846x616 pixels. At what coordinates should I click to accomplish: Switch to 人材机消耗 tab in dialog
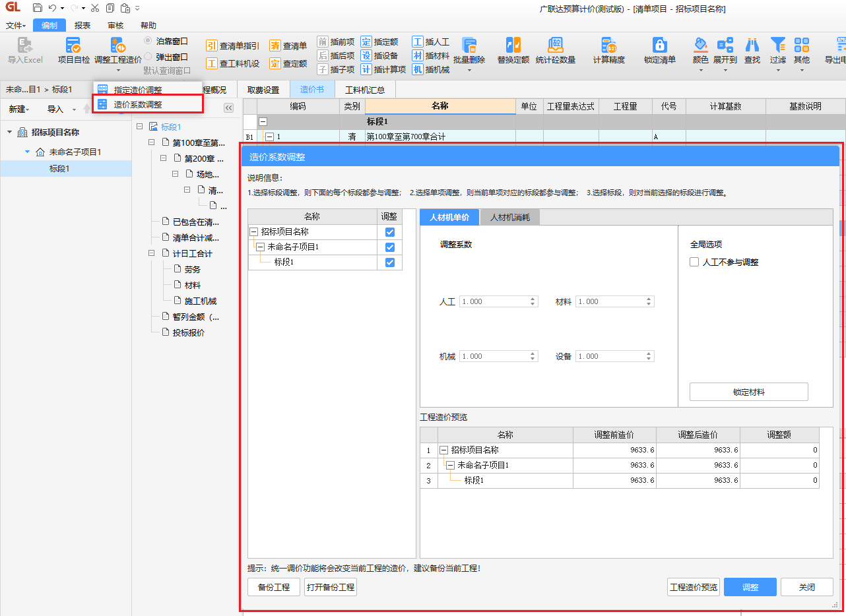509,217
